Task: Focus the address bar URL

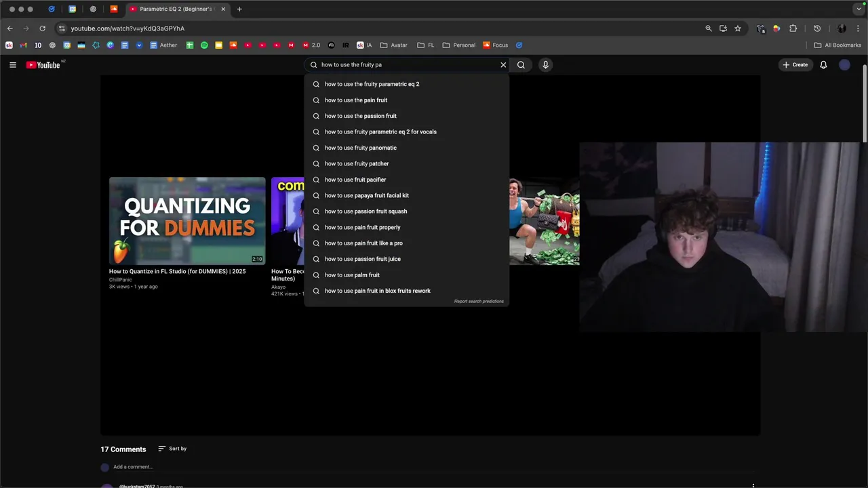Action: pos(127,28)
